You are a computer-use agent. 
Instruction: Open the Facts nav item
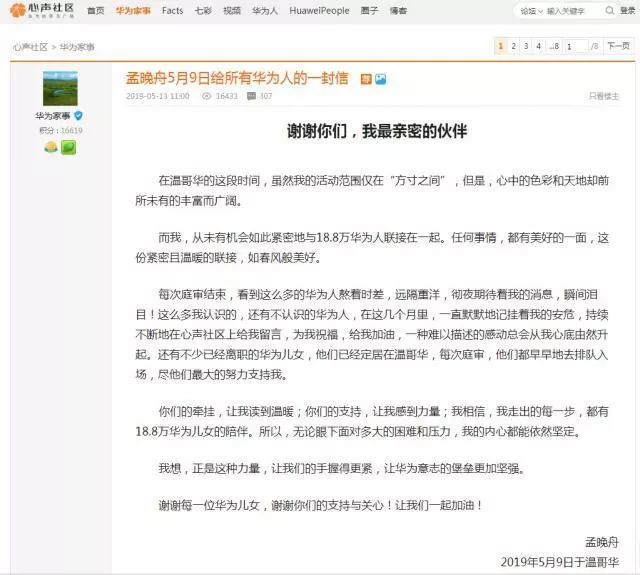pyautogui.click(x=172, y=11)
